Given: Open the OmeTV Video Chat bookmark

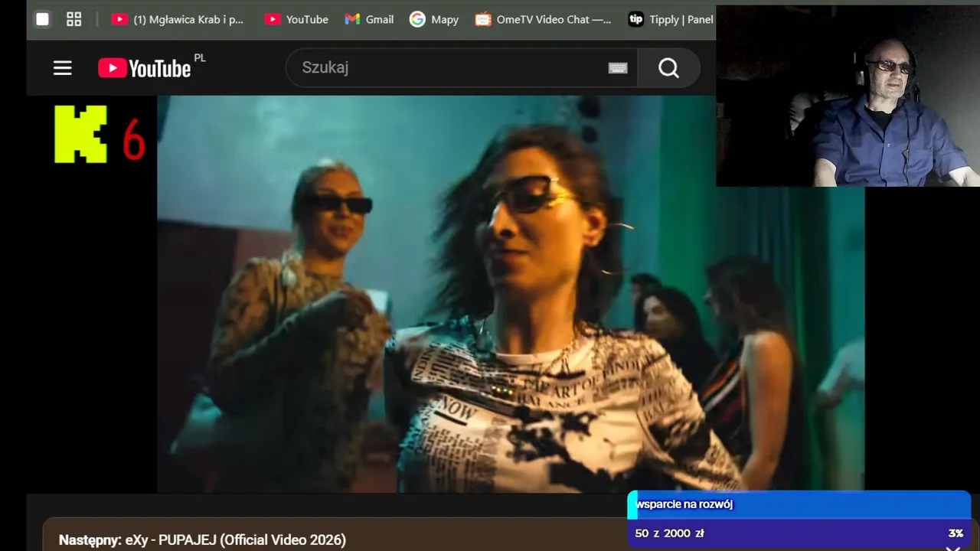Looking at the screenshot, I should point(544,19).
